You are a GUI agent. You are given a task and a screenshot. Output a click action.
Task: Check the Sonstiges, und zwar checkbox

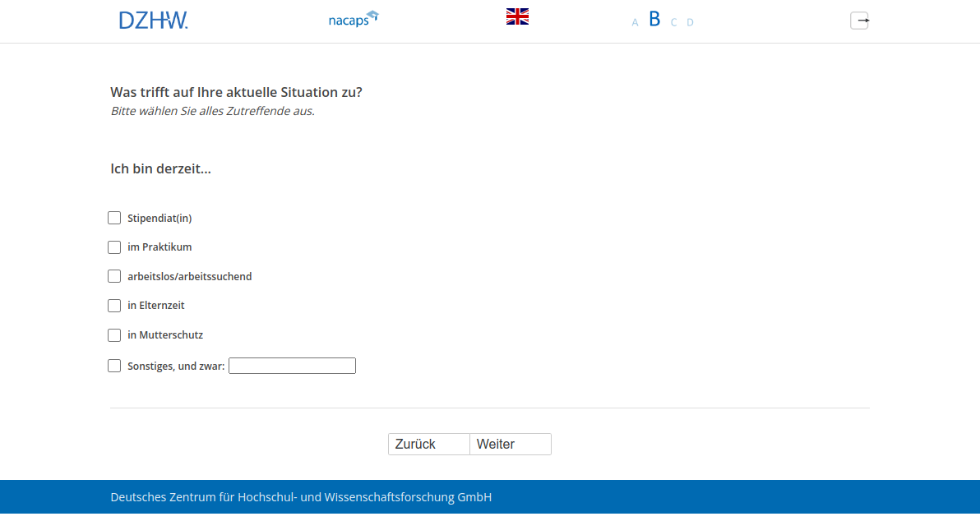[x=114, y=366]
